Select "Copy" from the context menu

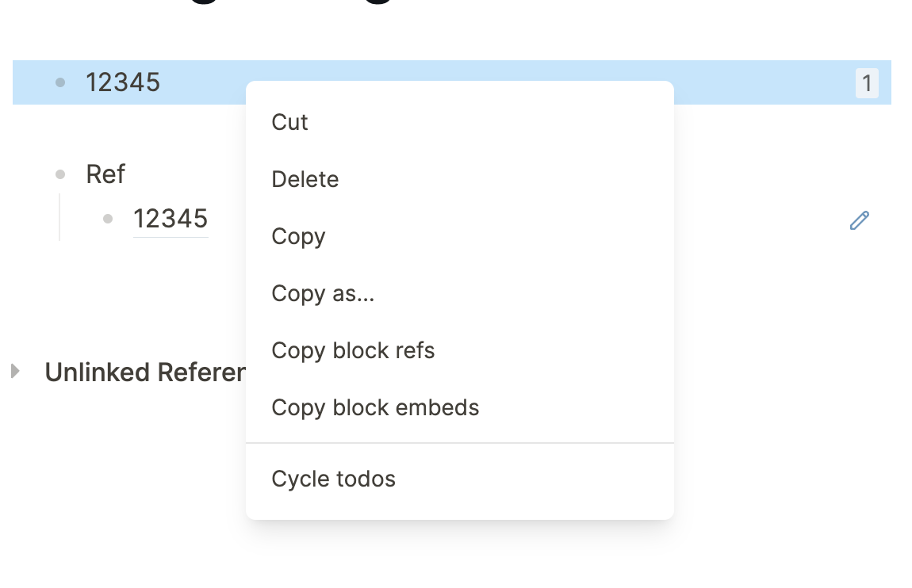pos(298,236)
